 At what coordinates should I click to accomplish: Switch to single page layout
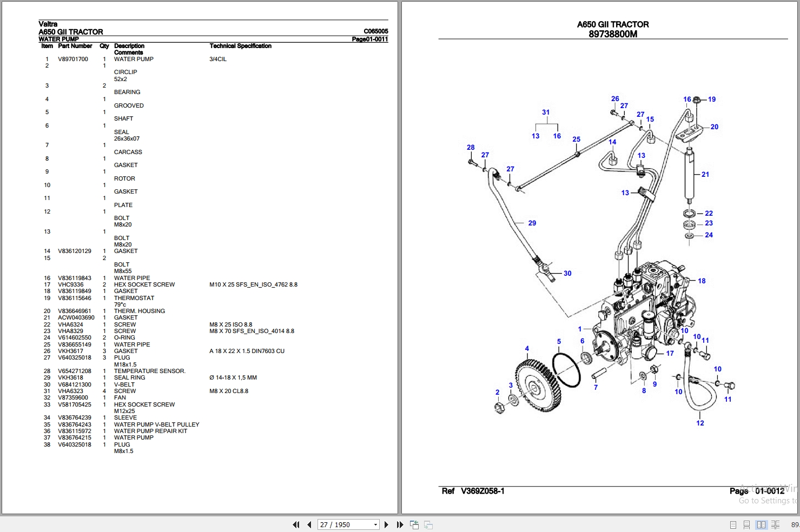tap(733, 524)
